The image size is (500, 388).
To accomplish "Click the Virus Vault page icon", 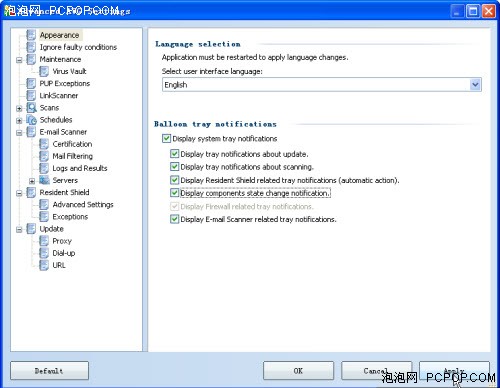I will 44,71.
